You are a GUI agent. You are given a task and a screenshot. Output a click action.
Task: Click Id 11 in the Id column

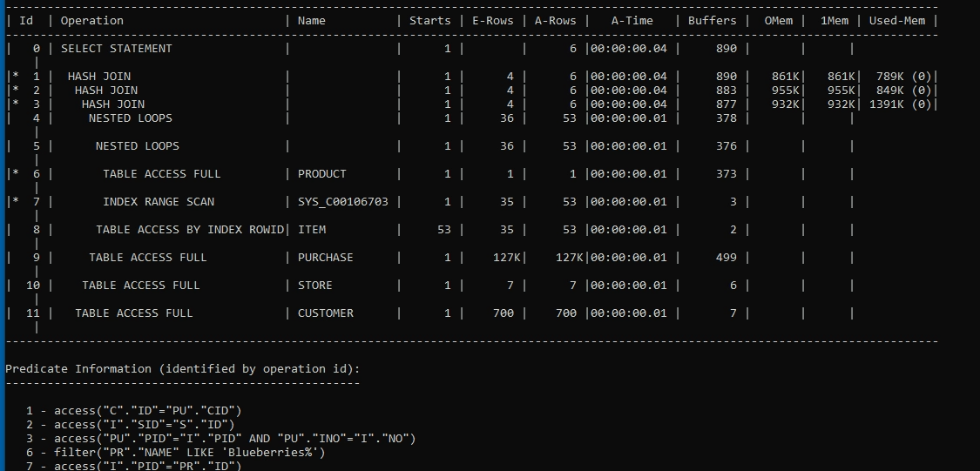coord(33,313)
